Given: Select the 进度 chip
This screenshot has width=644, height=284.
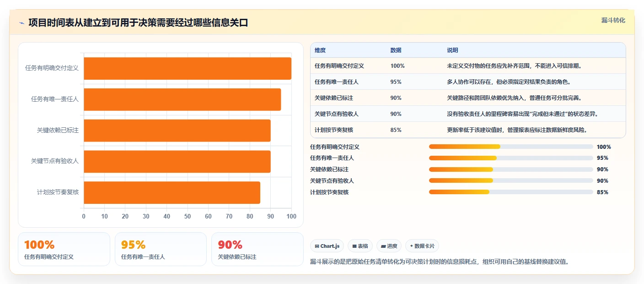Looking at the screenshot, I should pyautogui.click(x=389, y=246).
